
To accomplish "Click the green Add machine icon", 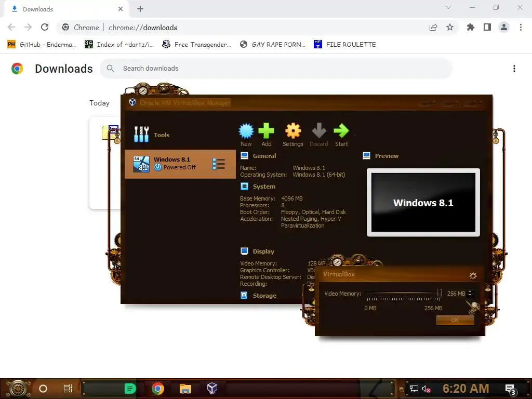I will [x=267, y=131].
